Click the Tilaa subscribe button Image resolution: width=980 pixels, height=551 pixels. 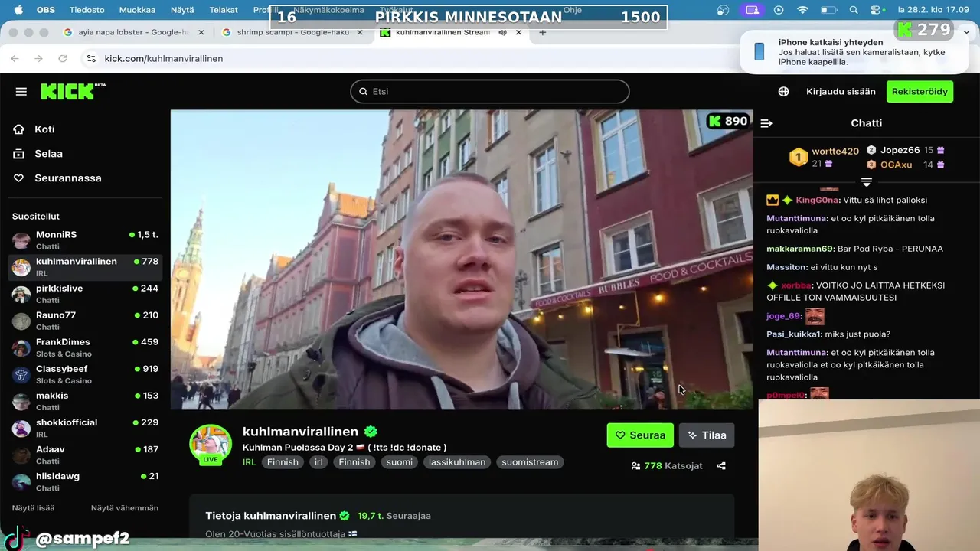tap(707, 435)
